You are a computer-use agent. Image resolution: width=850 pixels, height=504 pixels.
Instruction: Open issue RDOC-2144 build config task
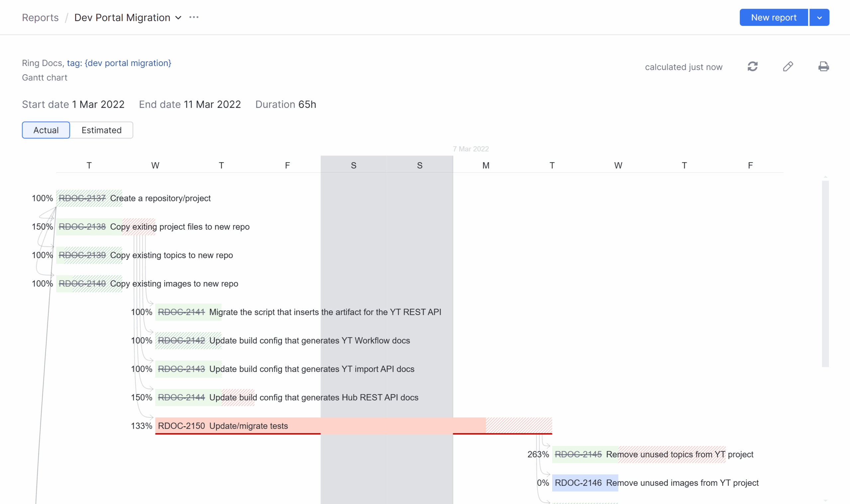click(182, 397)
